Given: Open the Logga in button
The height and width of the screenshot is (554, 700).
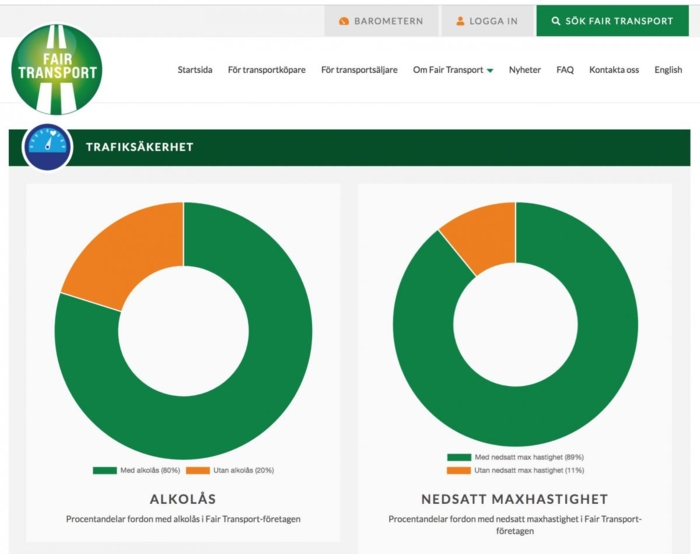Looking at the screenshot, I should [488, 21].
